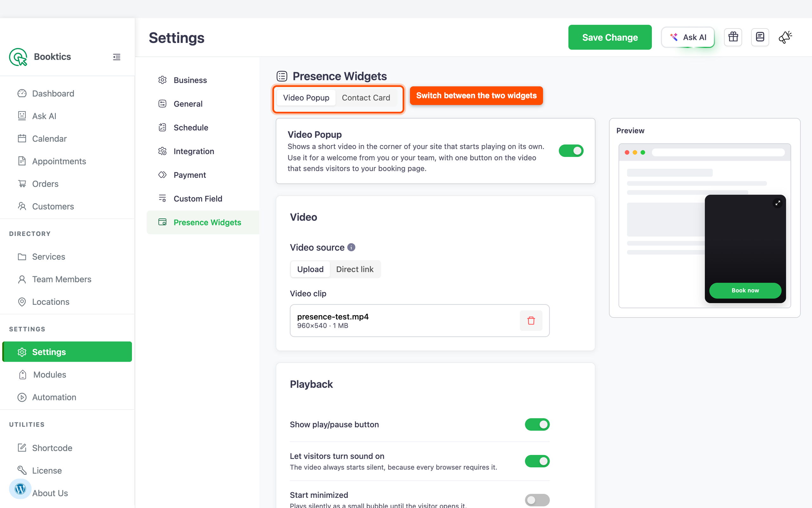
Task: Select Settings in the sidebar
Action: (67, 352)
